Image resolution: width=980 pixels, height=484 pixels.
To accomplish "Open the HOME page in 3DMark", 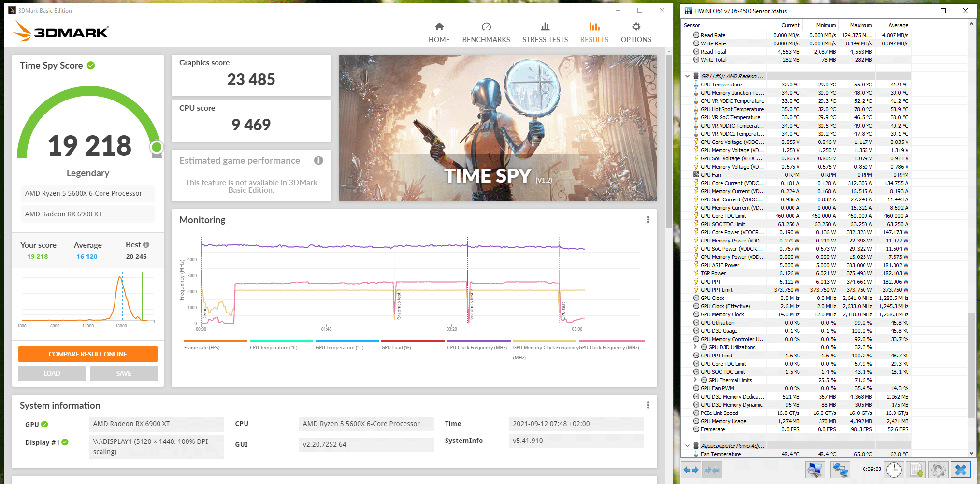I will (439, 32).
